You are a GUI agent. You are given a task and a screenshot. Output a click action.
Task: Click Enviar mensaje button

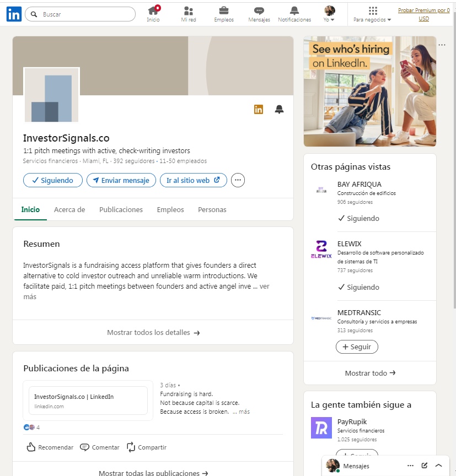(x=121, y=180)
